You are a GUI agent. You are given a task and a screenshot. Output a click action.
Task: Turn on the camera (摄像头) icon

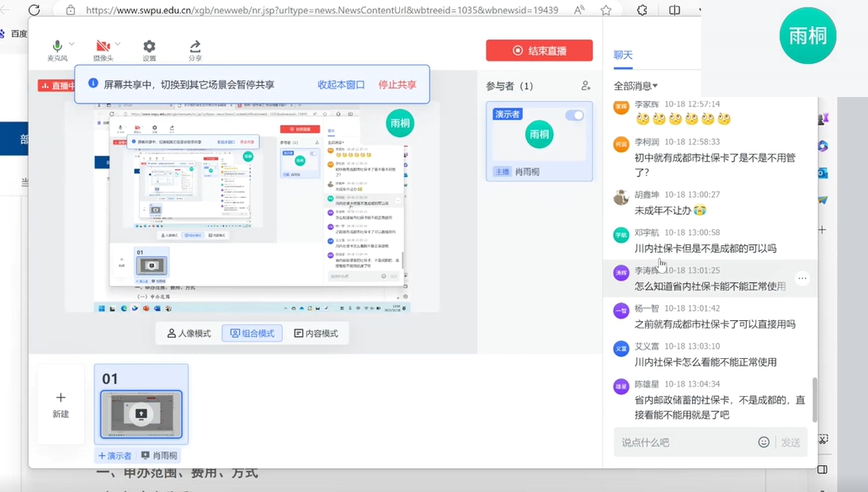[103, 45]
